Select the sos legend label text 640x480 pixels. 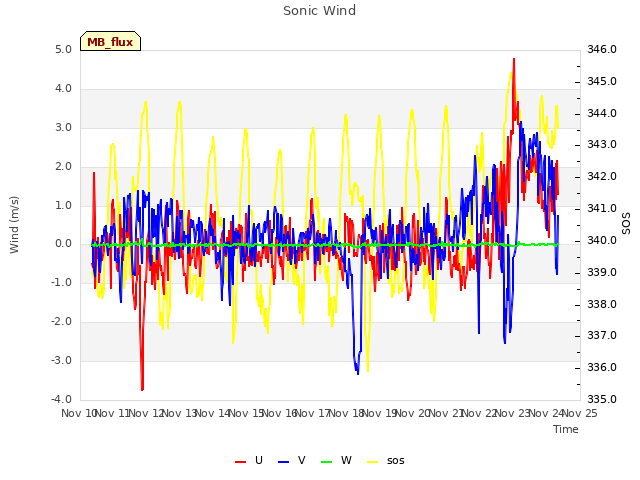pyautogui.click(x=396, y=461)
